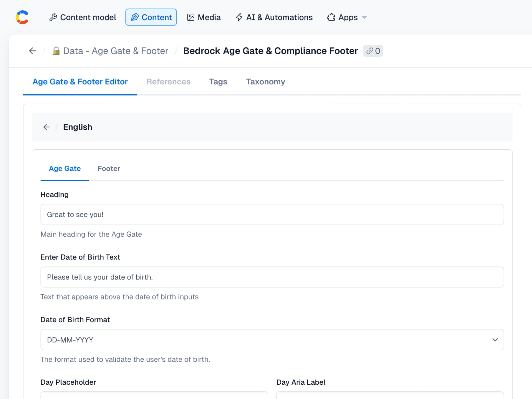This screenshot has height=399, width=532.
Task: Click the pen icon on Content
Action: 135,17
